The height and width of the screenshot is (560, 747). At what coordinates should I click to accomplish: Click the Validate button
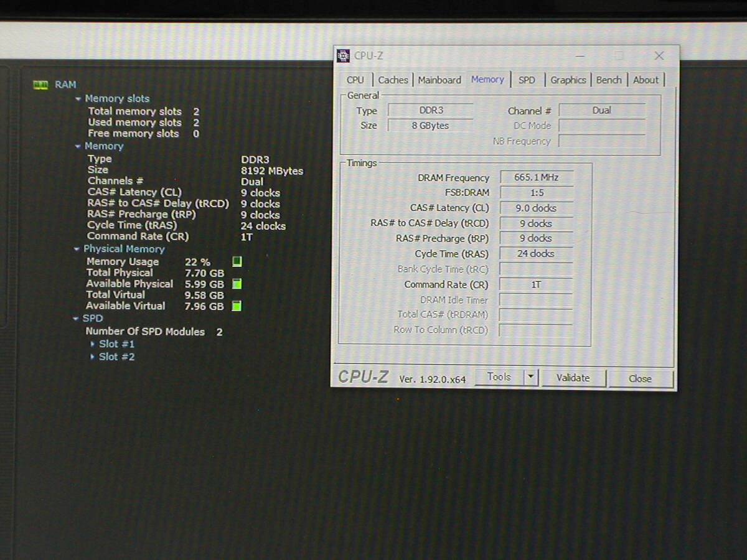point(573,378)
